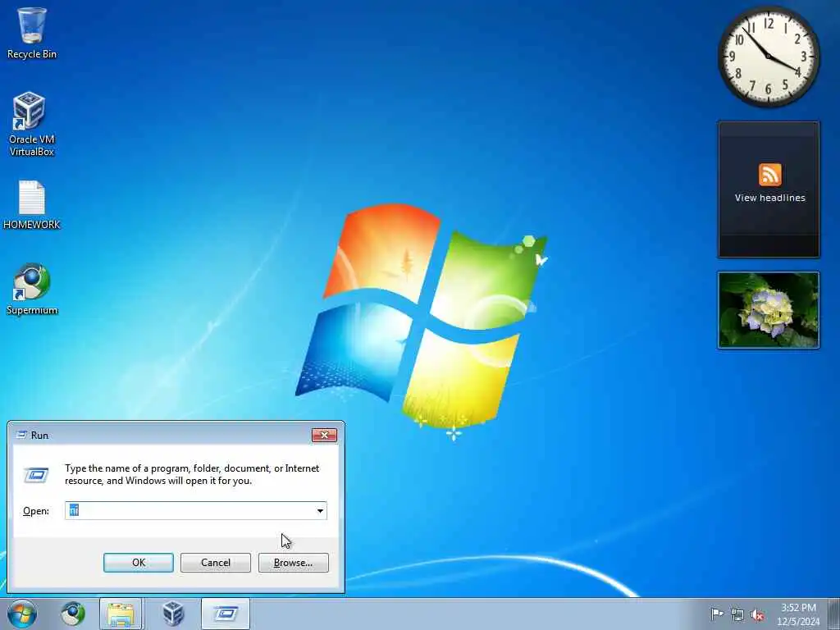This screenshot has width=840, height=630.
Task: Click the flower slideshow gadget picture
Action: [x=769, y=310]
